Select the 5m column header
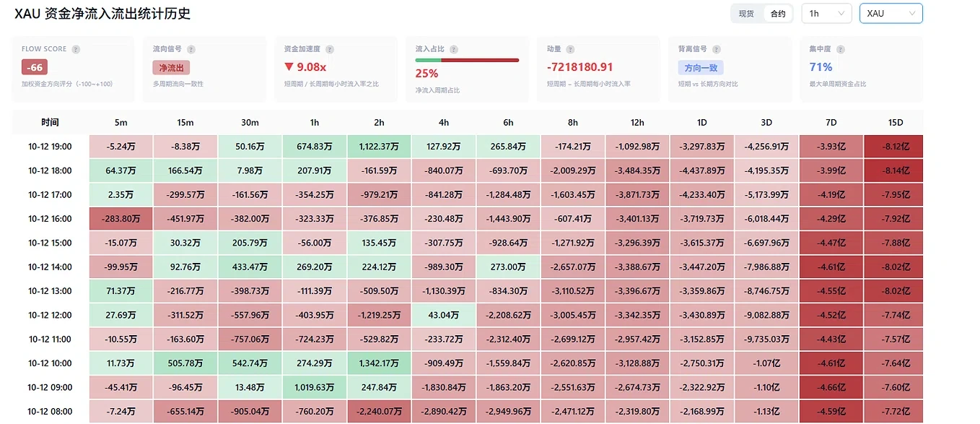This screenshot has height=424, width=980. 121,122
